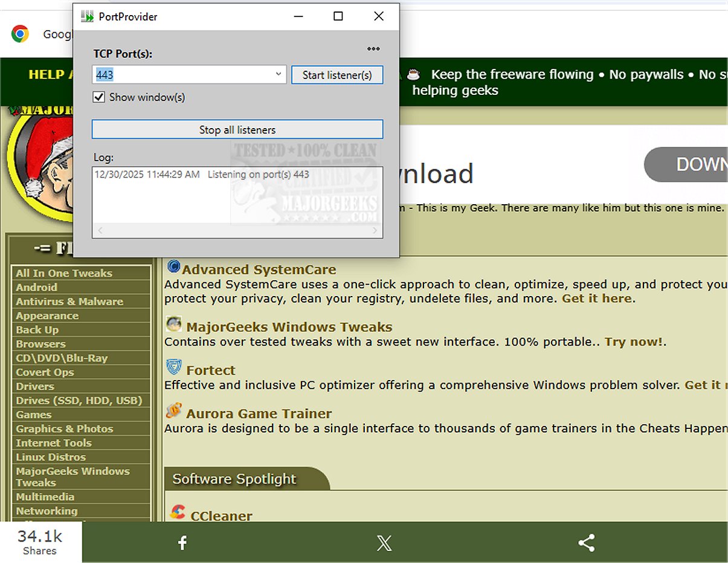This screenshot has height=563, width=728.
Task: Click the 34.1k Shares counter
Action: click(x=40, y=542)
